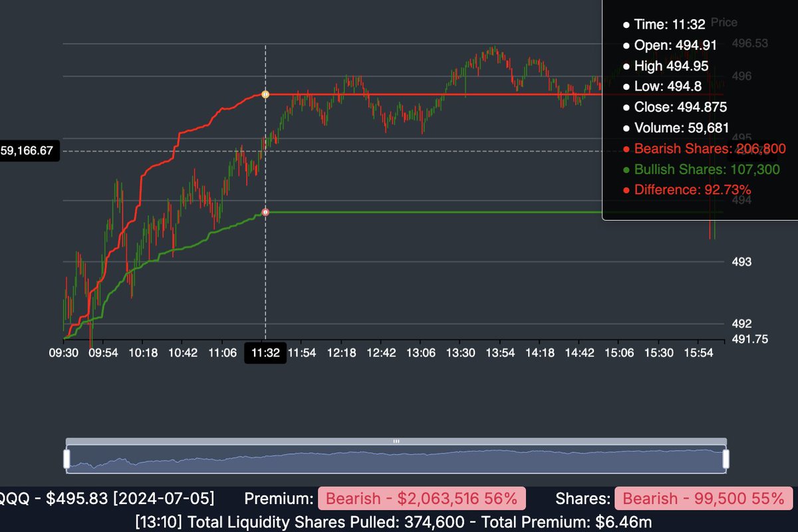Viewport: 798px width, 532px height.
Task: Click the 14:42 time axis label
Action: click(x=580, y=353)
